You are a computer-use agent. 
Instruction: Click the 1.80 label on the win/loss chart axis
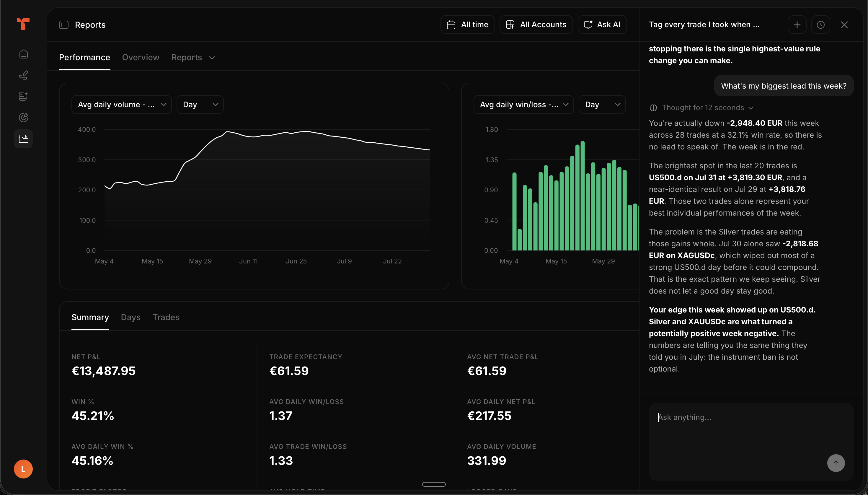(x=492, y=130)
